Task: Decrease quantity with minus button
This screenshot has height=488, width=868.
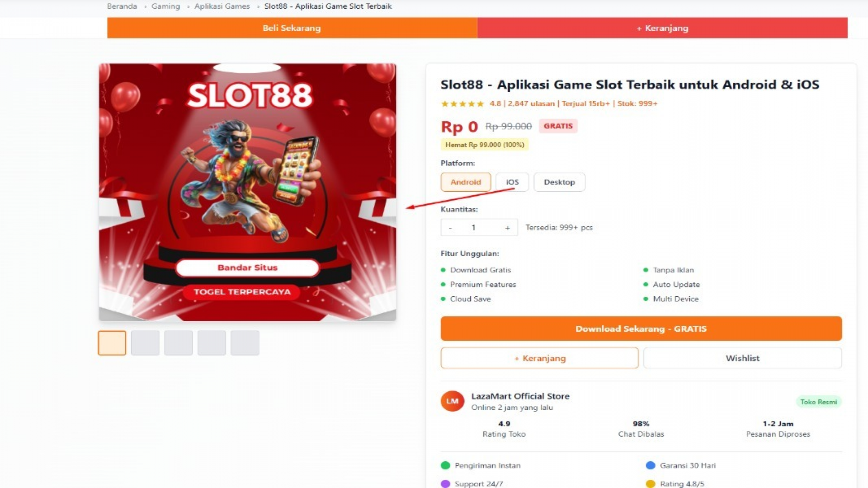Action: [x=450, y=228]
